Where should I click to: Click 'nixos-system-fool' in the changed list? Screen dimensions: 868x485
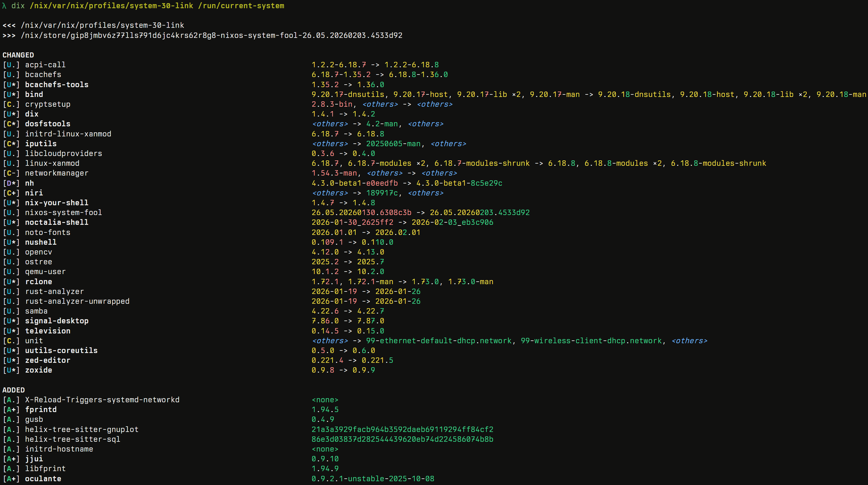[64, 213]
